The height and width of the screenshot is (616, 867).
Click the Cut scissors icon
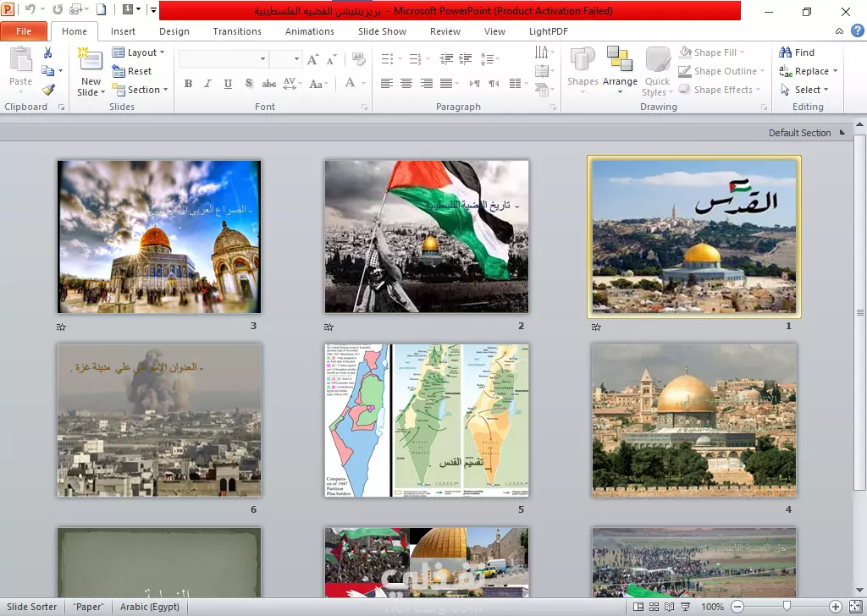pos(47,52)
